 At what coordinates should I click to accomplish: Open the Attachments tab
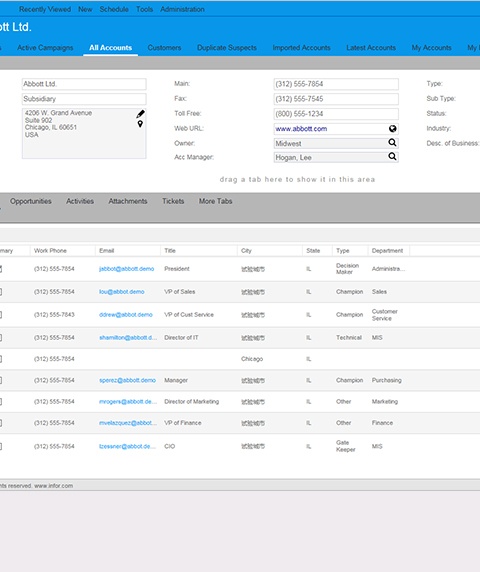pos(128,201)
